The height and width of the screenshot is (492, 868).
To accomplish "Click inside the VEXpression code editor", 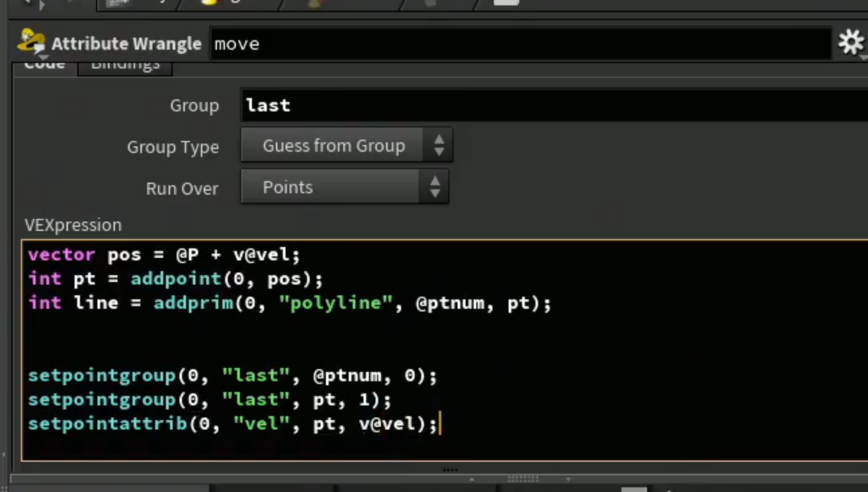I will (445, 350).
